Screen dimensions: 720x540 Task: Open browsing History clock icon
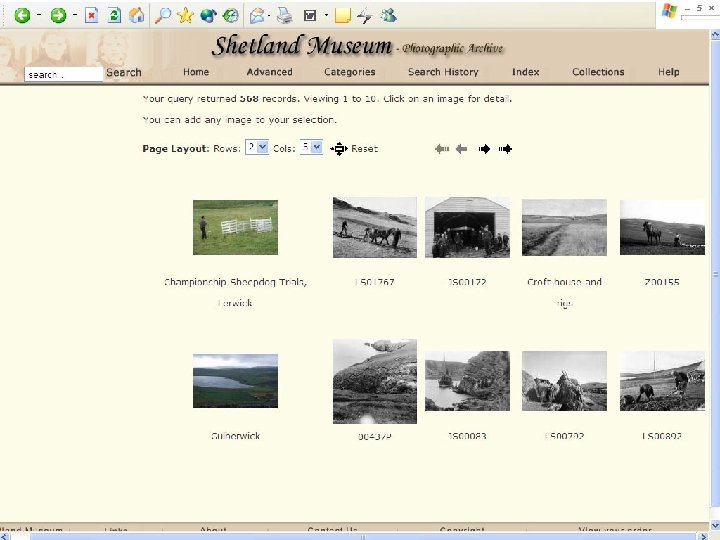click(x=231, y=16)
